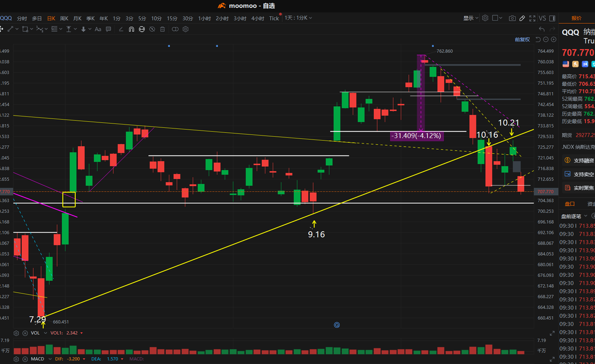Click the -31.409(-4.12%) measurement label
595x364 pixels.
pyautogui.click(x=416, y=135)
